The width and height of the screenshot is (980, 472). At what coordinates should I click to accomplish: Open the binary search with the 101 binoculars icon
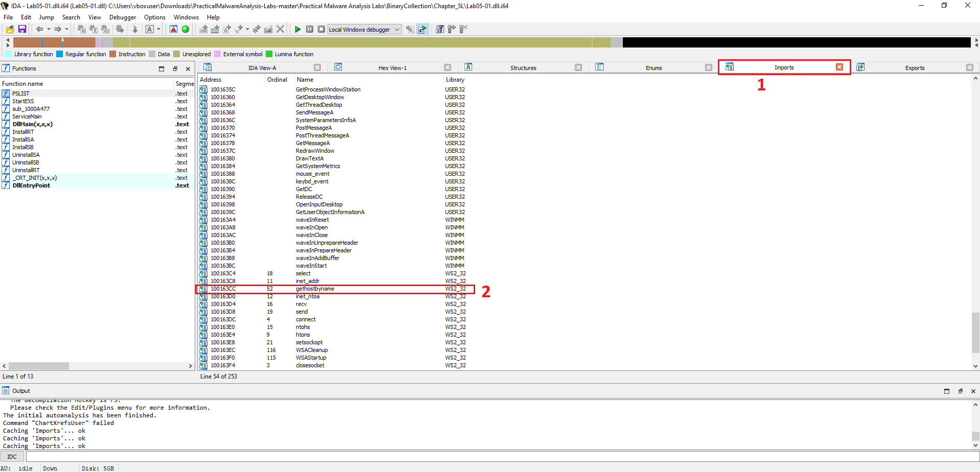click(103, 29)
